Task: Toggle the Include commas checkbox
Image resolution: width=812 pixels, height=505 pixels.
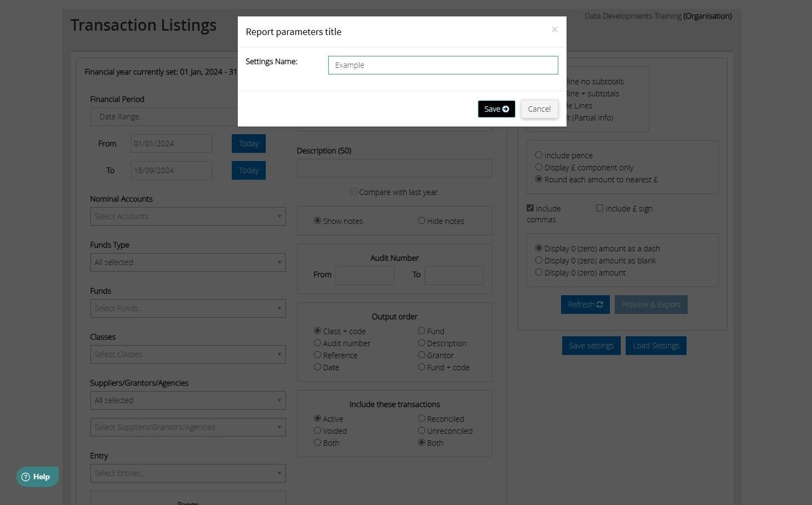Action: (x=530, y=208)
